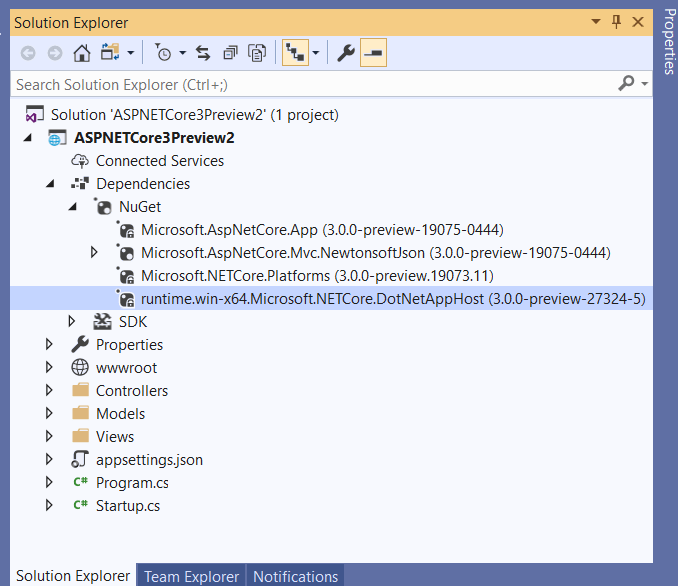678x586 pixels.
Task: Select Connected Services node
Action: point(160,160)
